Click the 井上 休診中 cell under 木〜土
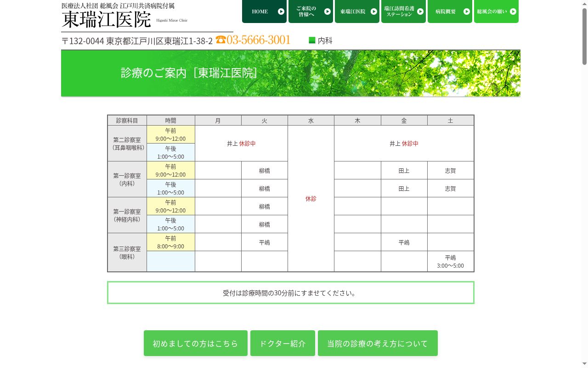Screen dimensions: 588x368 tap(404, 144)
